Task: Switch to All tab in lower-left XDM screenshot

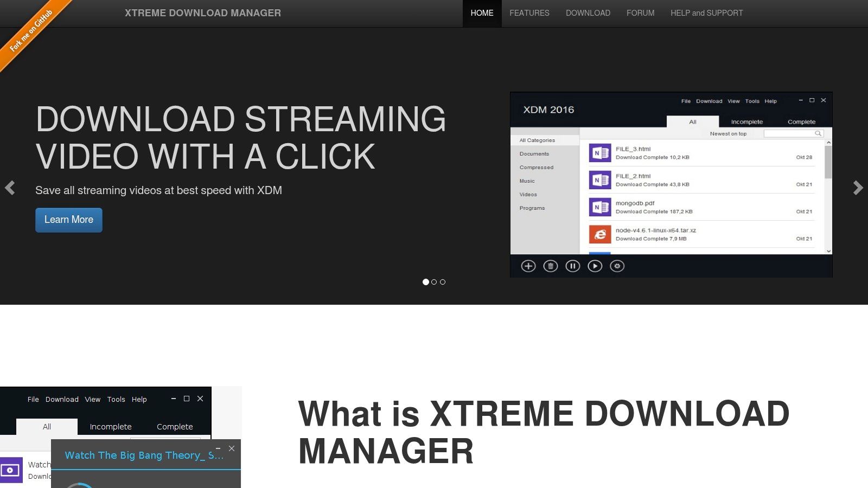Action: [47, 427]
